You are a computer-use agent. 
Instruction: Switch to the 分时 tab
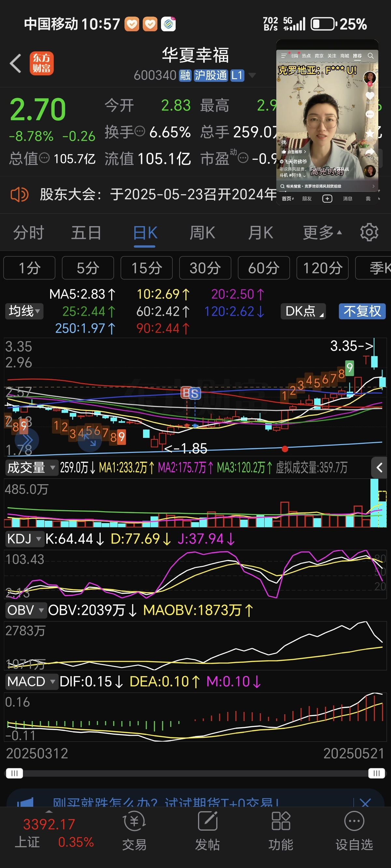pyautogui.click(x=29, y=233)
